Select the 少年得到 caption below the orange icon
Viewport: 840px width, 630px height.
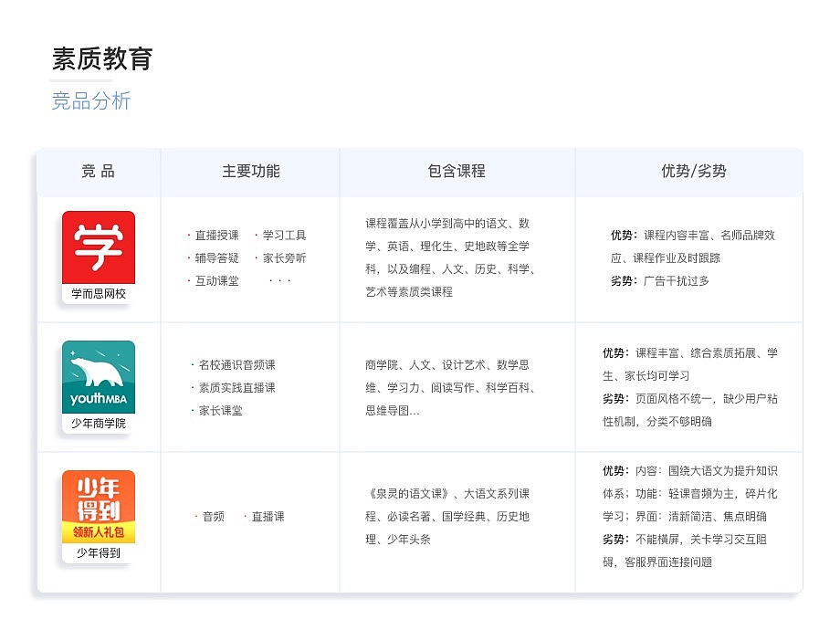click(99, 553)
